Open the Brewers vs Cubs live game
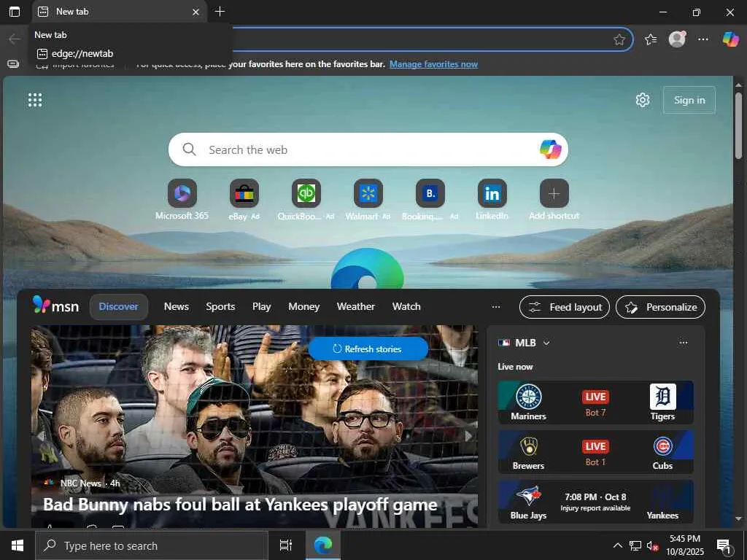747x560 pixels. click(595, 452)
